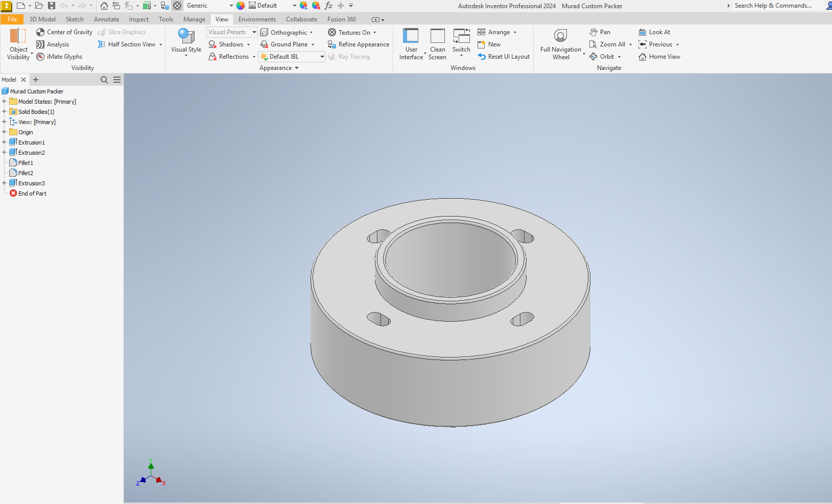Viewport: 832px width, 504px height.
Task: Open the Environments tab
Action: [257, 19]
